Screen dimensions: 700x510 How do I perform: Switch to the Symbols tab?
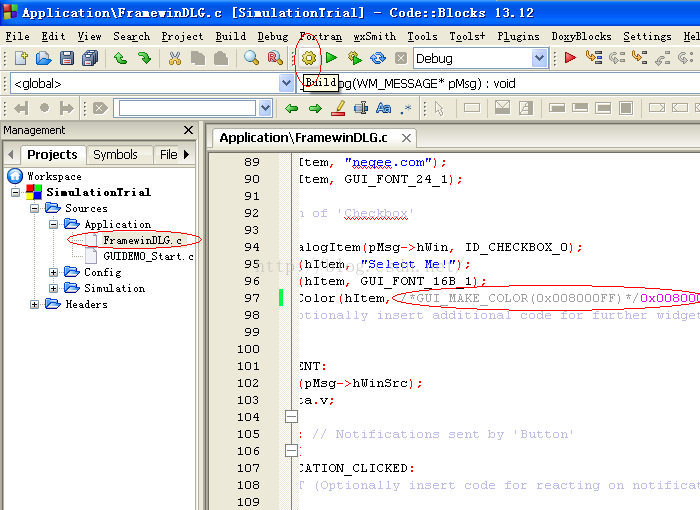tap(115, 155)
